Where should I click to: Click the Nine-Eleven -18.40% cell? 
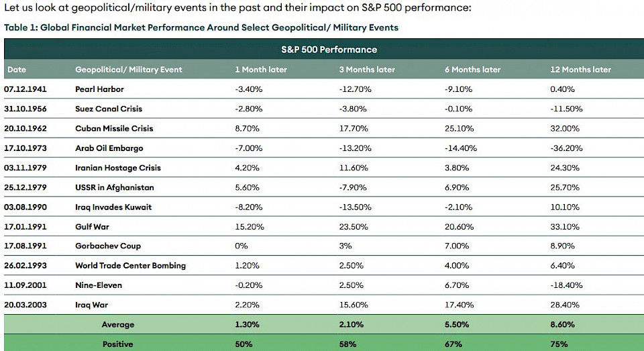566,285
